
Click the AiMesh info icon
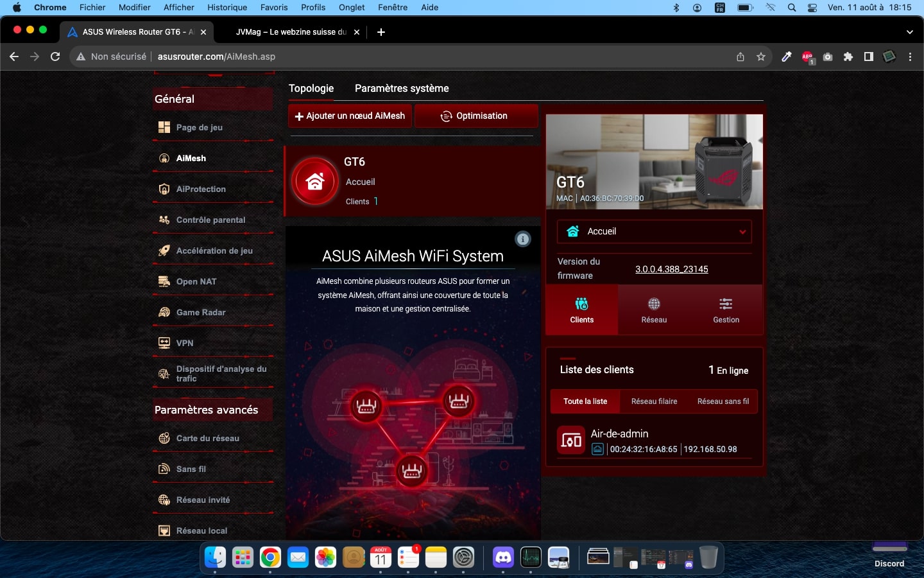523,240
